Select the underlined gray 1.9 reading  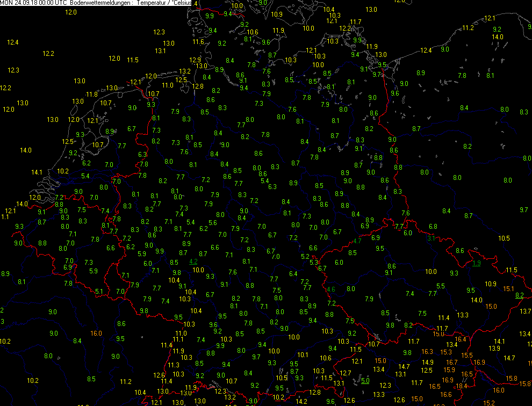click(477, 263)
